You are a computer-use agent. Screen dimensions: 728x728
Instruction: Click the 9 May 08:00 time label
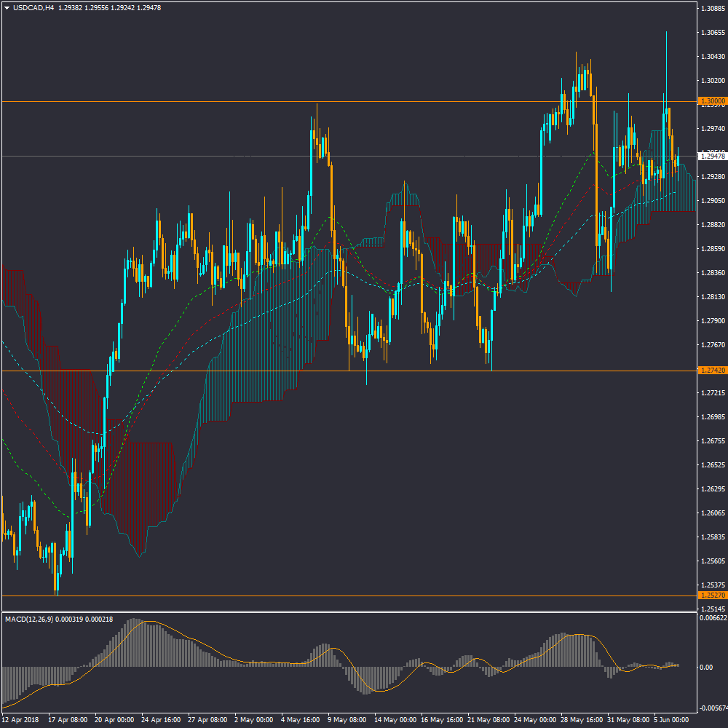click(x=347, y=719)
